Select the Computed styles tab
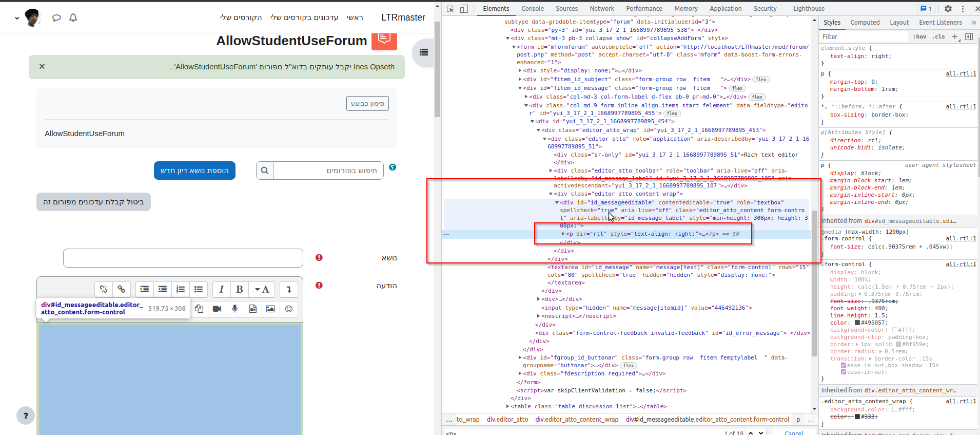Viewport: 980px width, 435px height. pyautogui.click(x=865, y=23)
